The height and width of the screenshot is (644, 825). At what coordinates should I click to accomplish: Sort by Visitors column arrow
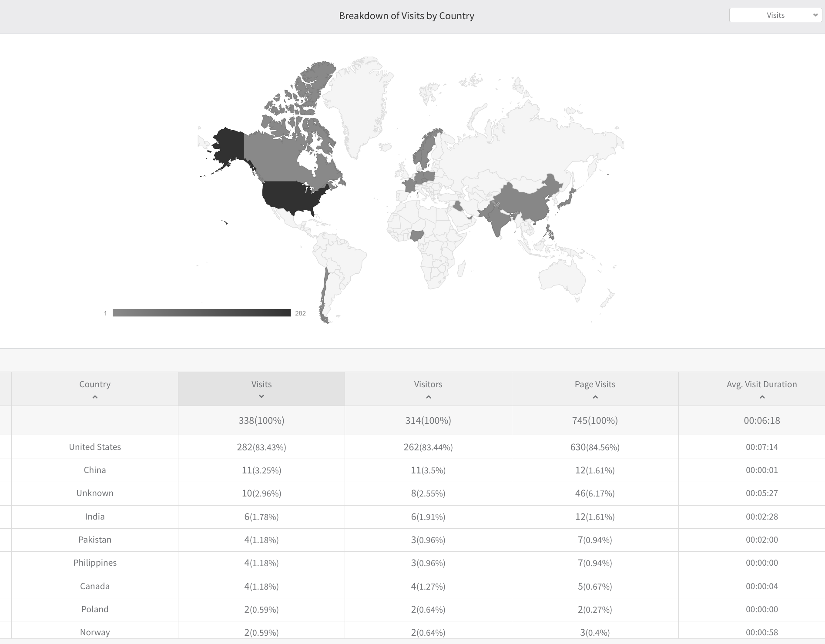pos(428,397)
